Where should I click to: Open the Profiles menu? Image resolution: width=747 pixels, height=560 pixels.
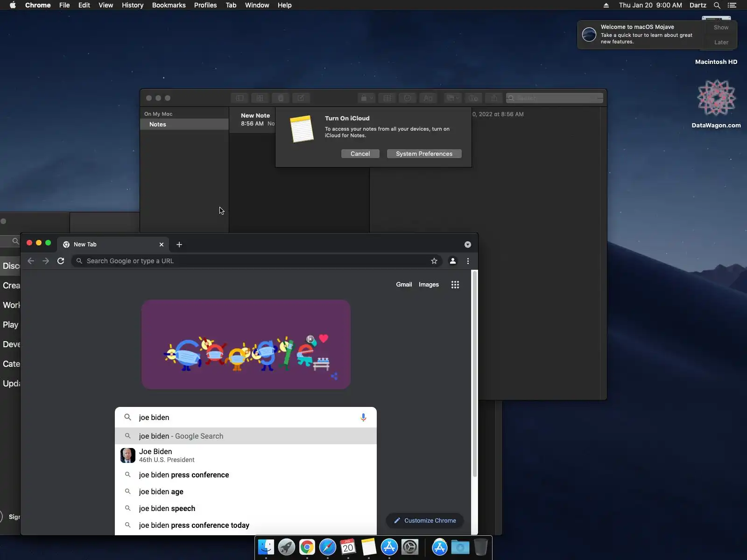205,5
